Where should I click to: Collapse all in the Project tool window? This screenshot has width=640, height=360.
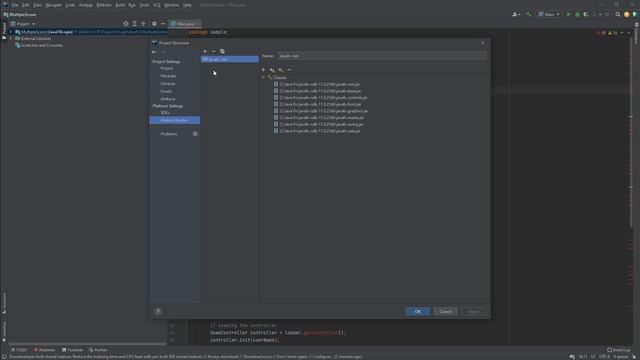[x=143, y=24]
